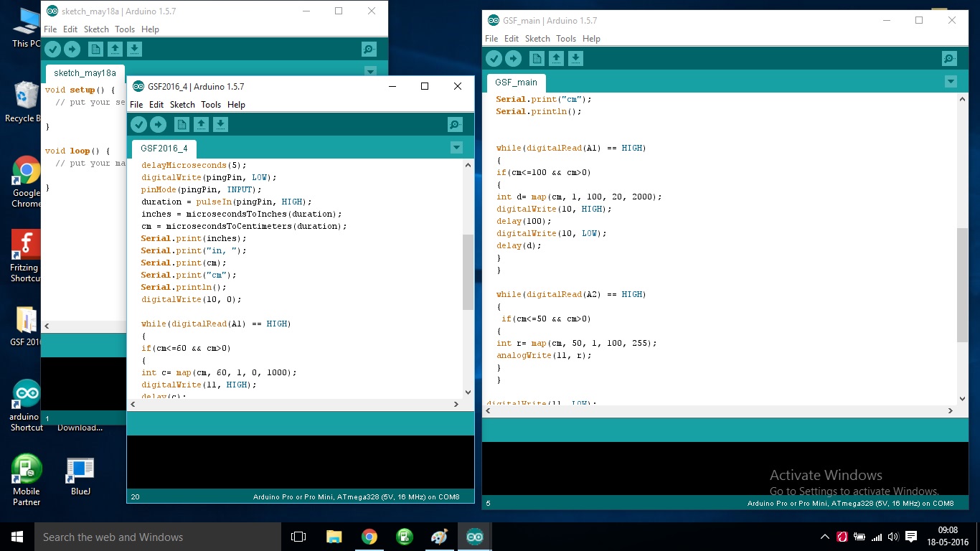Open tab options dropdown in GSF_main
Viewport: 980px width, 551px height.
(x=951, y=81)
